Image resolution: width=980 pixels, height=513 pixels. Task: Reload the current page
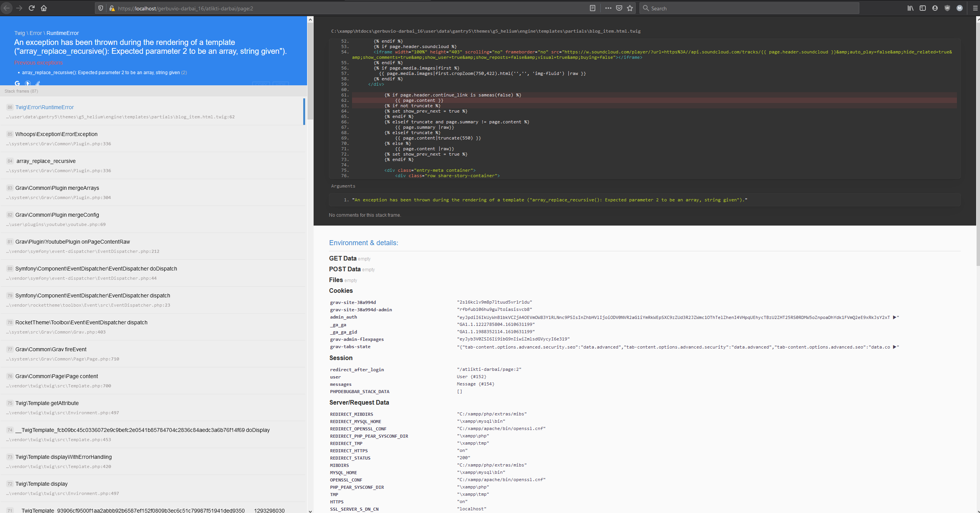click(x=32, y=8)
